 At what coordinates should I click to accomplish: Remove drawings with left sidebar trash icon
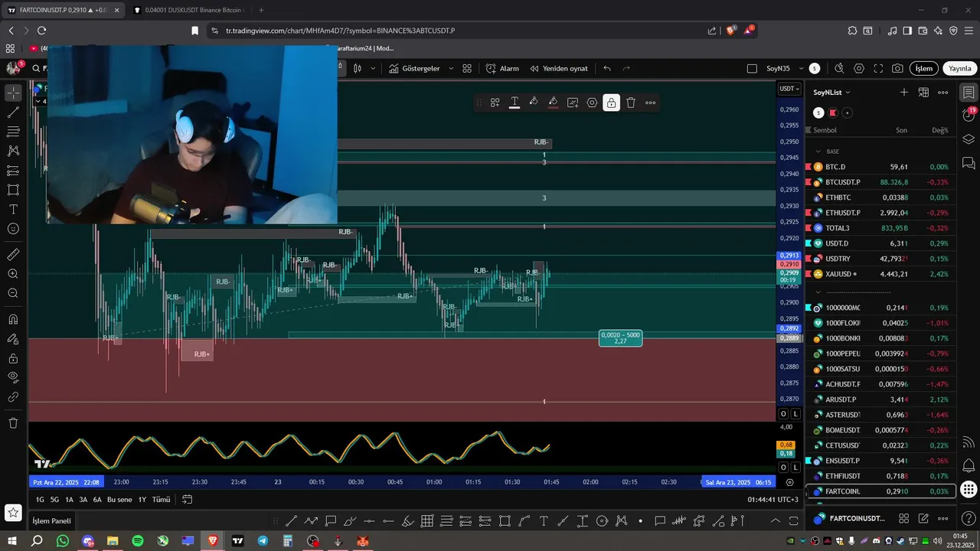13,422
